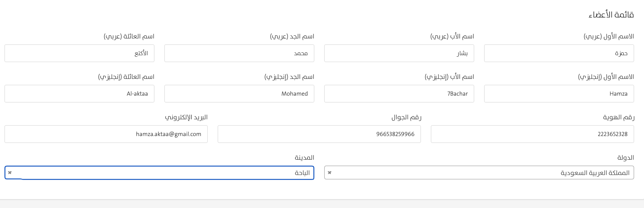Image resolution: width=644 pixels, height=208 pixels.
Task: Select the mobile number field with 966538259966
Action: 319,134
